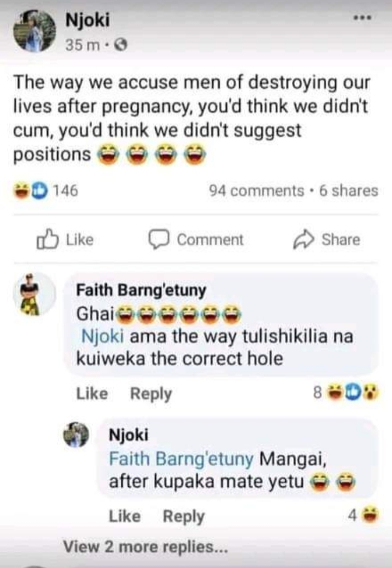
Task: Like Njoki's reply comment
Action: pyautogui.click(x=125, y=516)
